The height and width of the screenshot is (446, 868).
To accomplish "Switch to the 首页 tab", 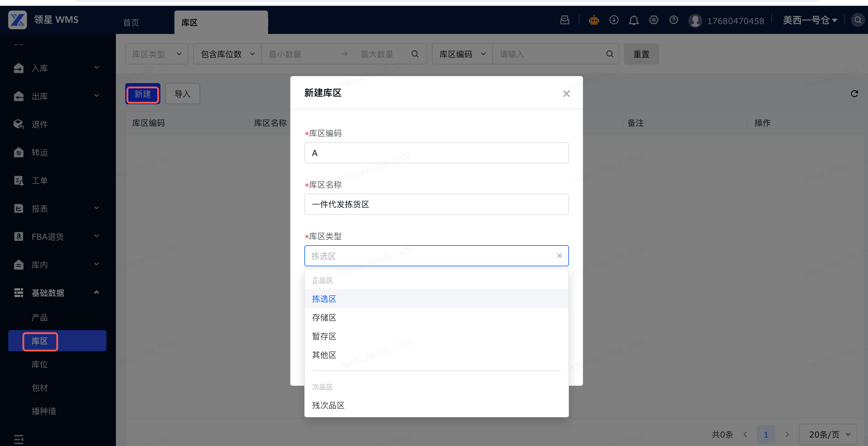I will click(x=131, y=23).
